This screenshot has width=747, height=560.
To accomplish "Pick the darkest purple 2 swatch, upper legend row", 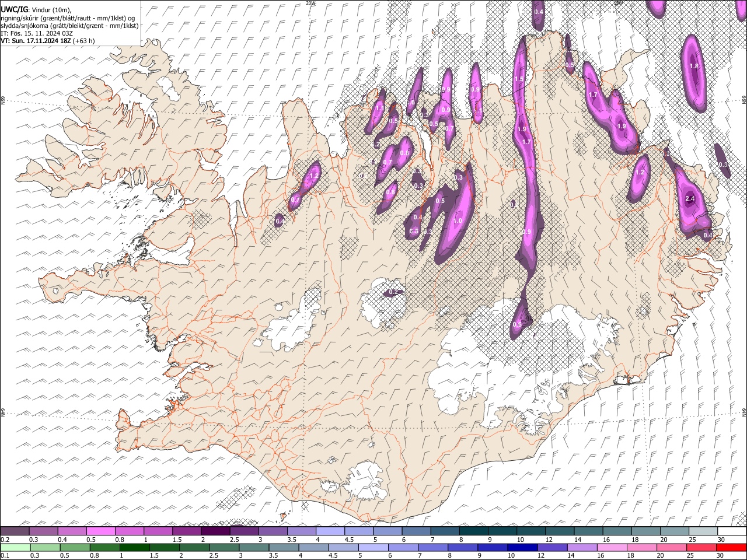I will pyautogui.click(x=215, y=531).
